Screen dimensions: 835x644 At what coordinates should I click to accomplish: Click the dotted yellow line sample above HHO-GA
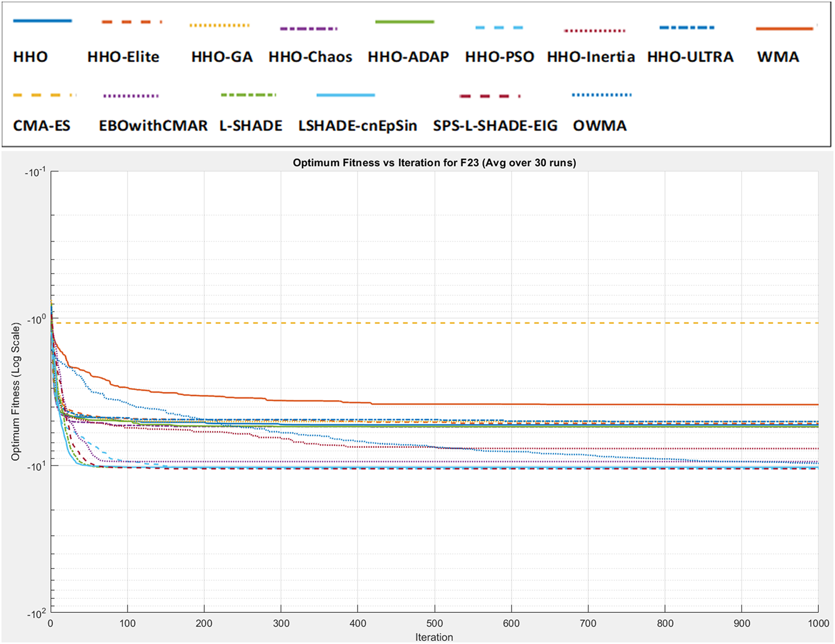(x=220, y=25)
